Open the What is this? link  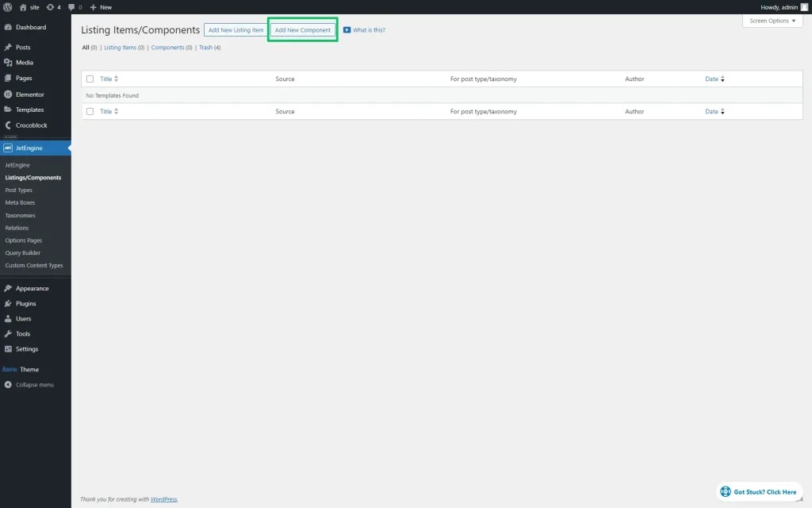coord(369,30)
